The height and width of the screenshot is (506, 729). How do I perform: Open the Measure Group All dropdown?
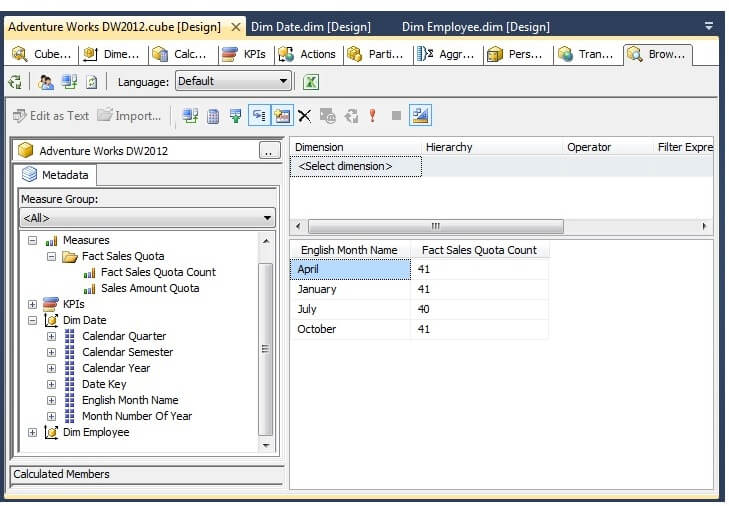[x=147, y=217]
